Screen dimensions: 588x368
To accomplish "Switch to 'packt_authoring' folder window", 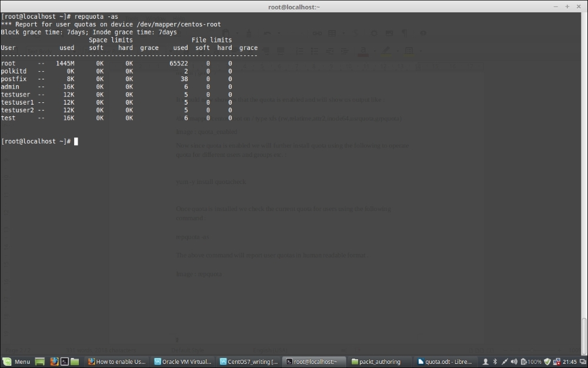I will tap(380, 362).
